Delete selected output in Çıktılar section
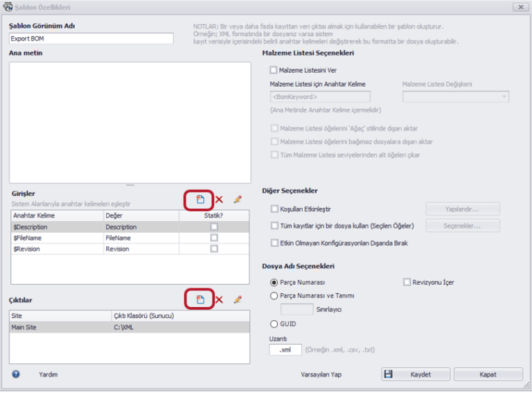Image resolution: width=532 pixels, height=393 pixels. click(219, 299)
